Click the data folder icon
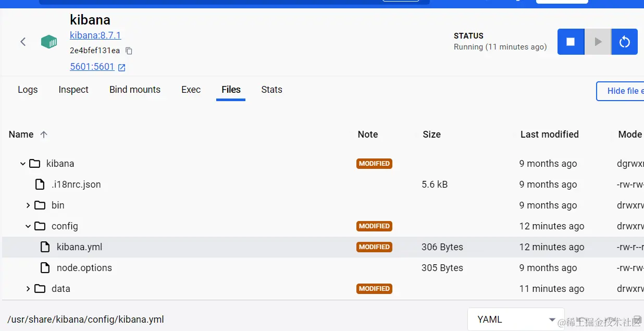 pyautogui.click(x=40, y=289)
